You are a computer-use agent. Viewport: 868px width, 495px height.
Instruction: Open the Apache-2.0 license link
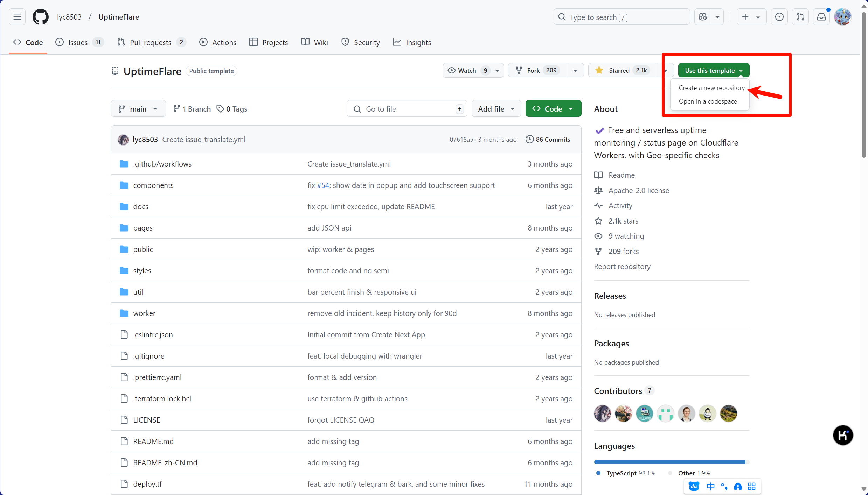[639, 190]
